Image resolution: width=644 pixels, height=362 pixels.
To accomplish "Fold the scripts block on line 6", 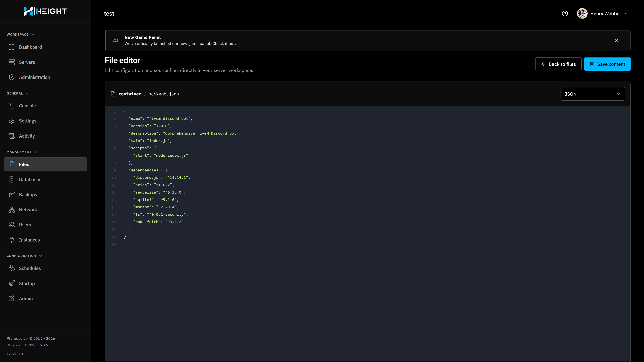I will pos(121,148).
